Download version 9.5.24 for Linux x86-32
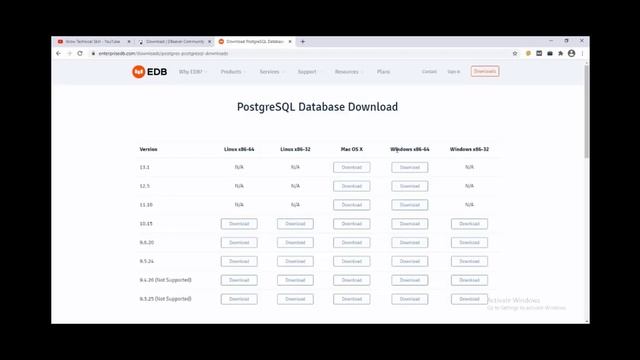640x360 pixels. [x=295, y=261]
